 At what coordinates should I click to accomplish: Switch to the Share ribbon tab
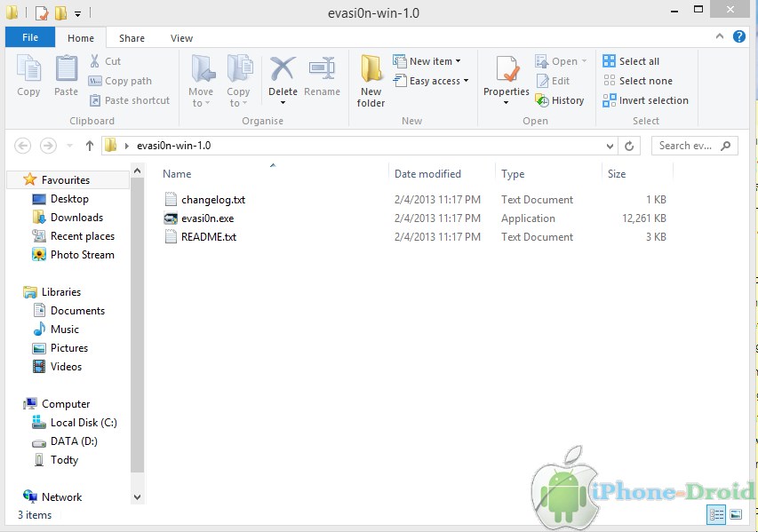point(132,37)
